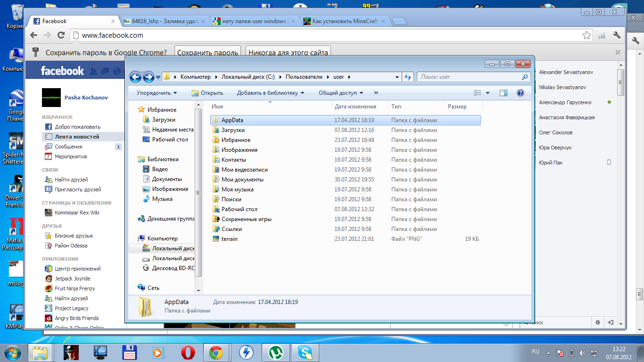This screenshot has width=644, height=362.
Task: Click the Opera icon in taskbar
Action: 188,352
